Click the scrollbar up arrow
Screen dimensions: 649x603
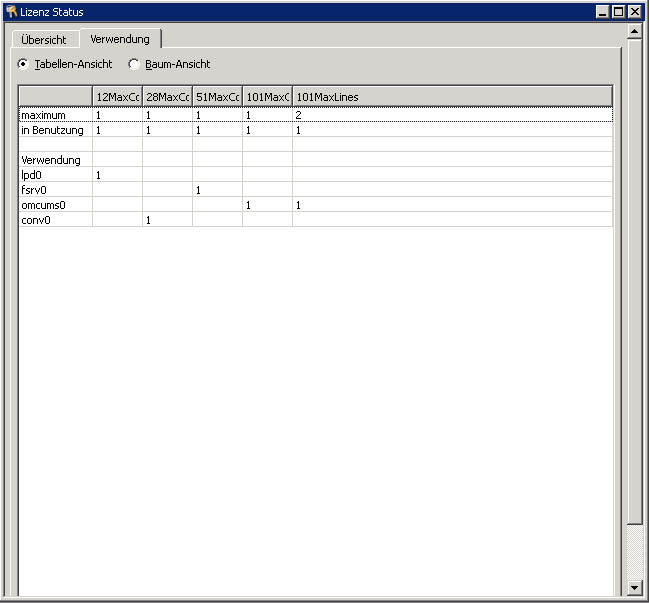click(x=634, y=31)
